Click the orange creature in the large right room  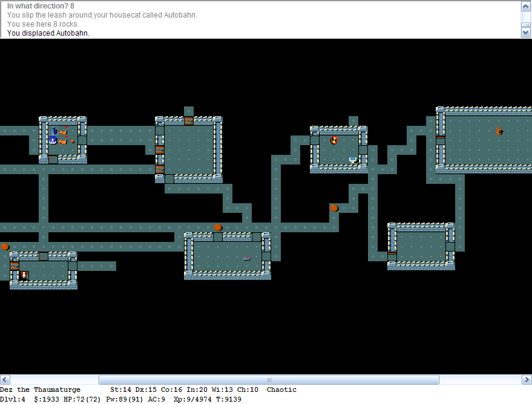tap(499, 131)
